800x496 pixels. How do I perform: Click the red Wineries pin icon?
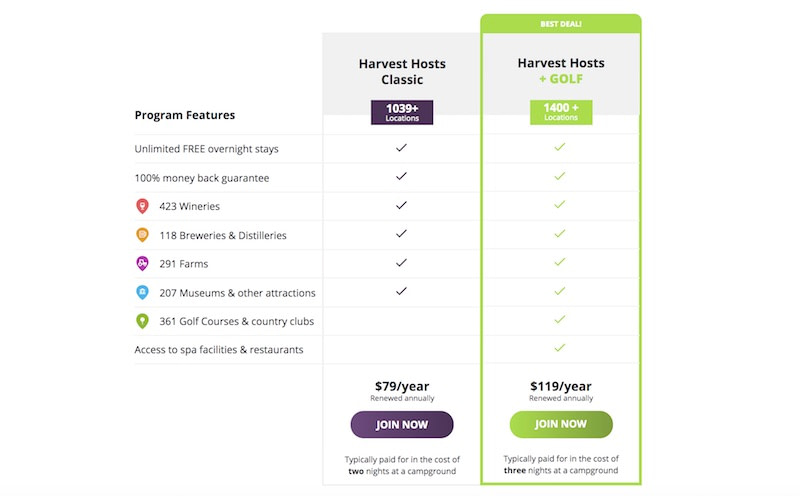coord(142,206)
